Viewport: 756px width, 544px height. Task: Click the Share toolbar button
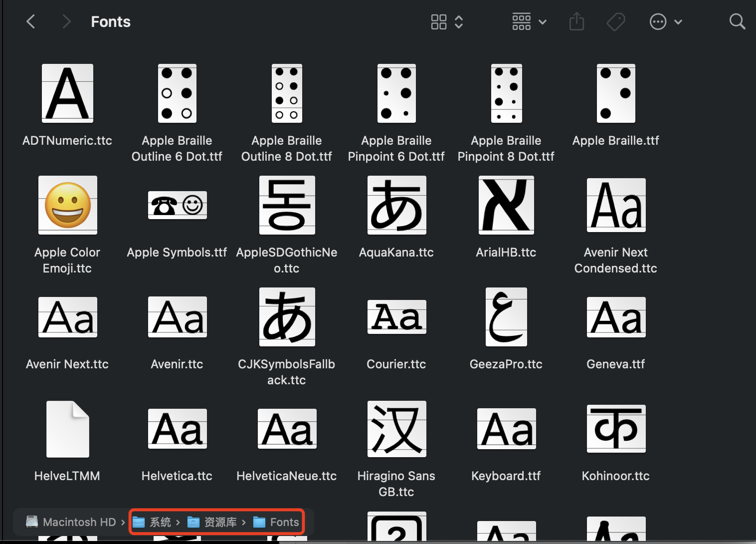[576, 21]
